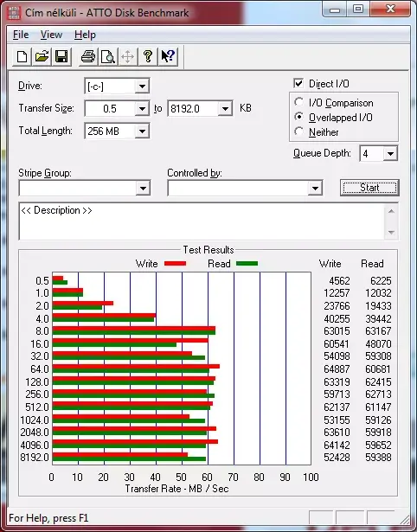Select the I/O Comparison radio button
Image resolution: width=417 pixels, height=532 pixels.
299,102
